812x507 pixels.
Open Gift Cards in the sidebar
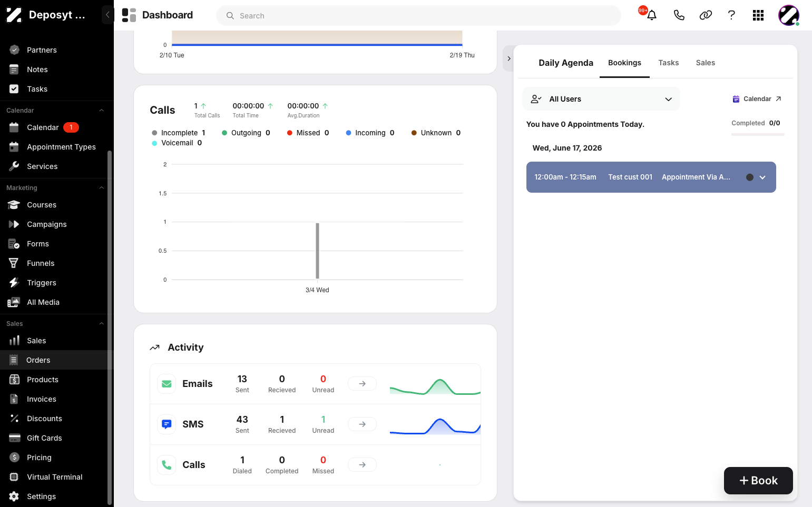pyautogui.click(x=57, y=438)
